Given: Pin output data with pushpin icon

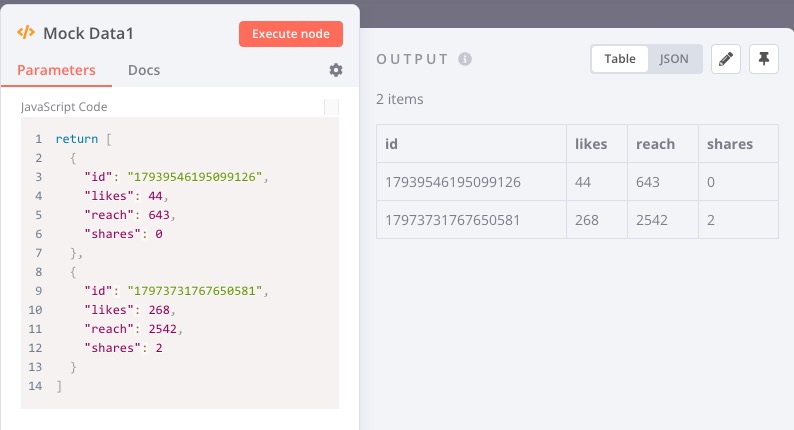Looking at the screenshot, I should point(764,59).
